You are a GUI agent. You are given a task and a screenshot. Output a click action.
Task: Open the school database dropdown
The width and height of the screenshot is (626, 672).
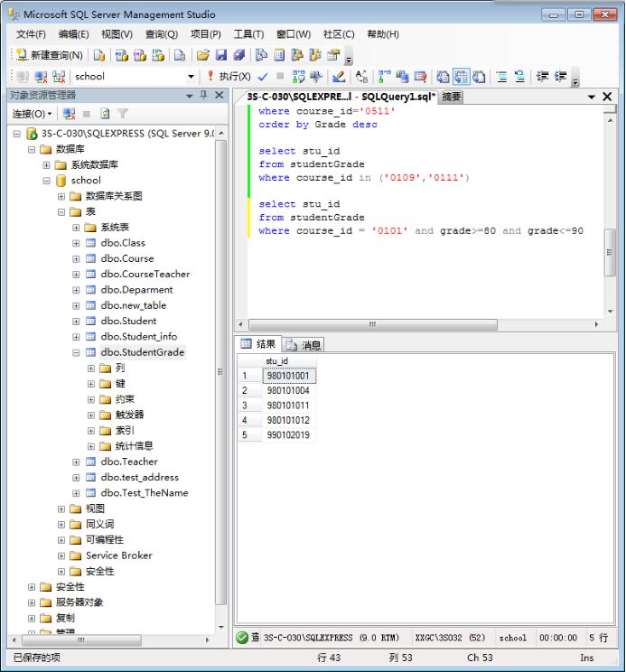coord(191,77)
